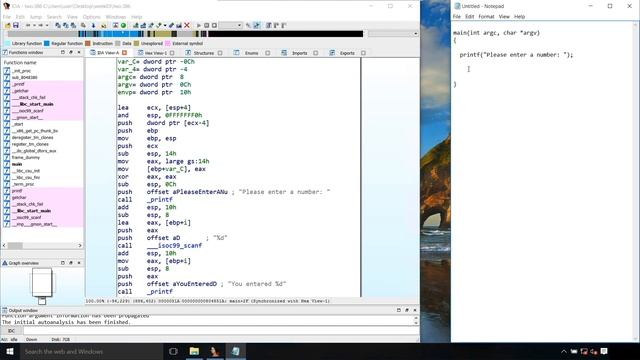The height and width of the screenshot is (360, 640).
Task: Open the jump forward history dropdown arrow
Action: pyautogui.click(x=47, y=25)
